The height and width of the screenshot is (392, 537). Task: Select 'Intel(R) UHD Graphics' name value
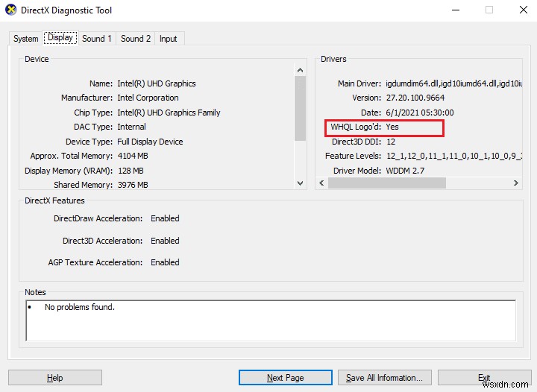157,83
